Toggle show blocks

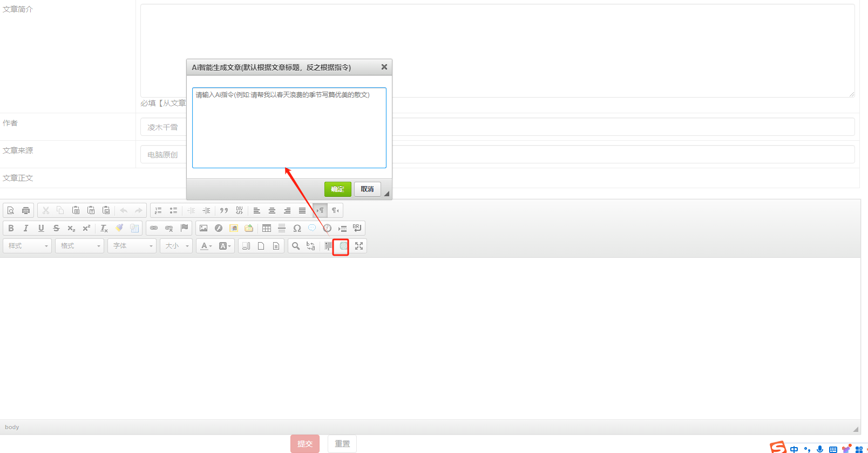tap(246, 246)
